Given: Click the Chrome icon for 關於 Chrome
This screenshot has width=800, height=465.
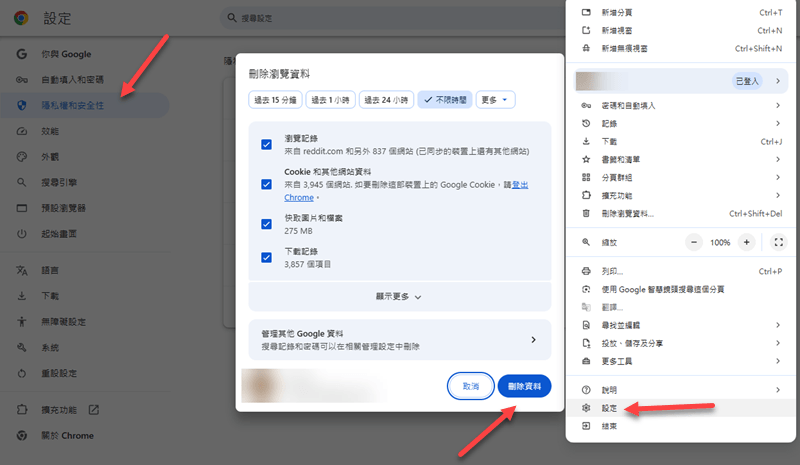Looking at the screenshot, I should 21,435.
